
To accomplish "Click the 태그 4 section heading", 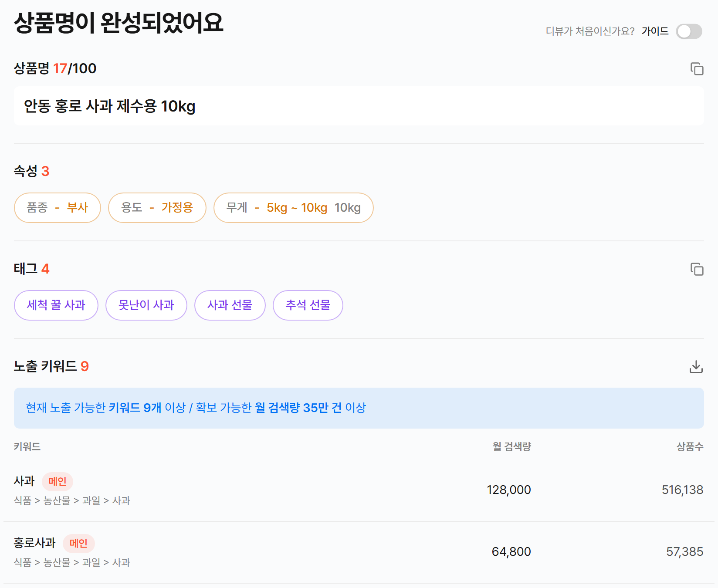I will [x=31, y=269].
